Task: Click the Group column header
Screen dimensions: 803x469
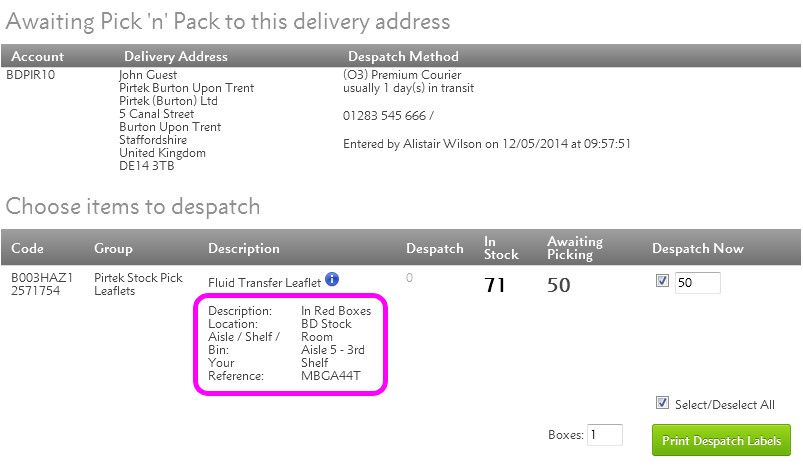Action: click(x=113, y=249)
